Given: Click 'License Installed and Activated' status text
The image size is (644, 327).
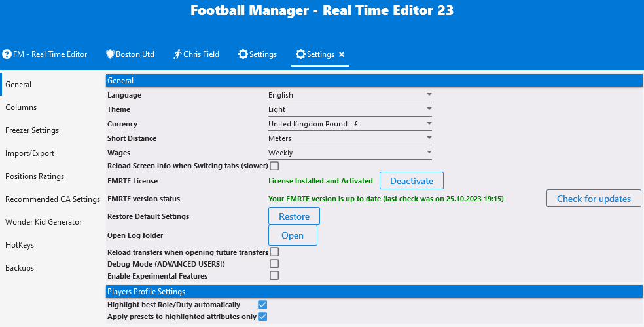Looking at the screenshot, I should click(320, 181).
